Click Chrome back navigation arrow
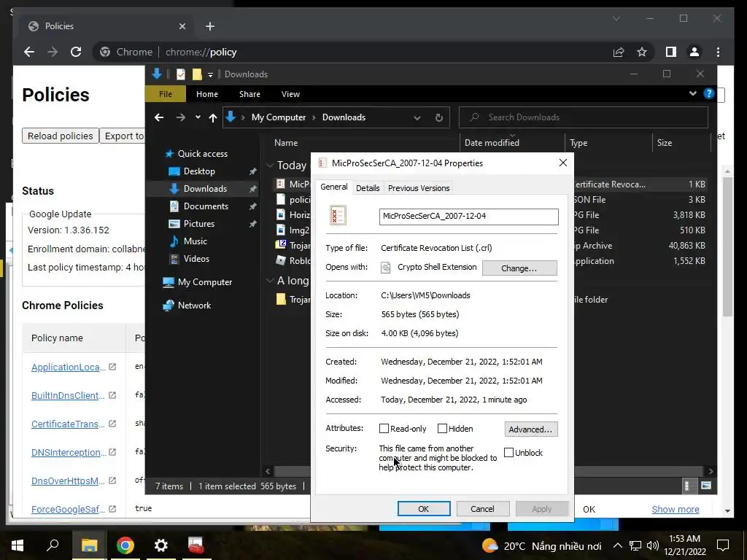The height and width of the screenshot is (560, 747). click(29, 52)
